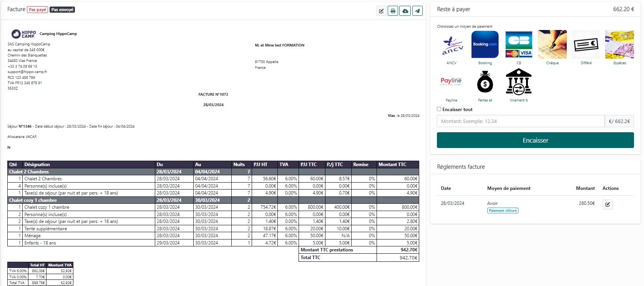This screenshot has width=644, height=286.
Task: Click the edit invoice pencil icon
Action: (x=381, y=11)
